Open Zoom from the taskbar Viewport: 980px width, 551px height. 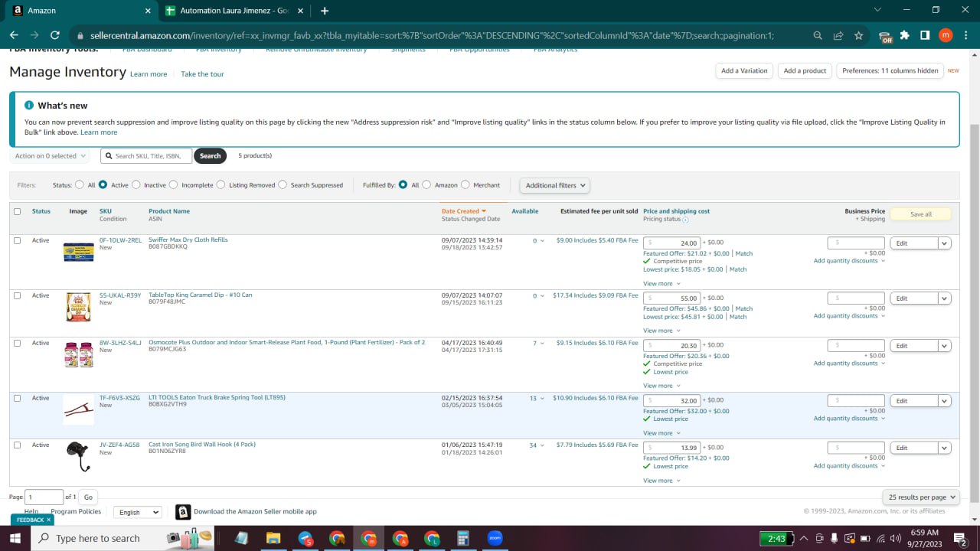point(494,538)
